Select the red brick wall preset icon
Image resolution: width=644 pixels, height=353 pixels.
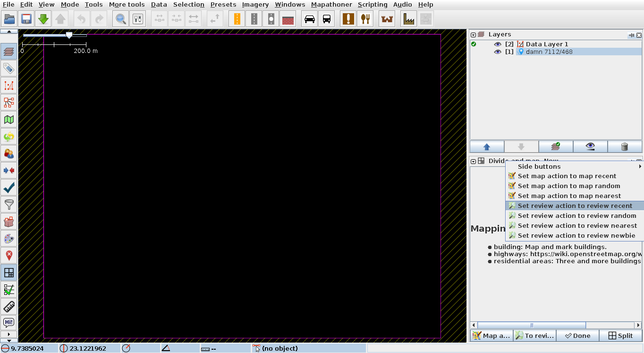(288, 19)
